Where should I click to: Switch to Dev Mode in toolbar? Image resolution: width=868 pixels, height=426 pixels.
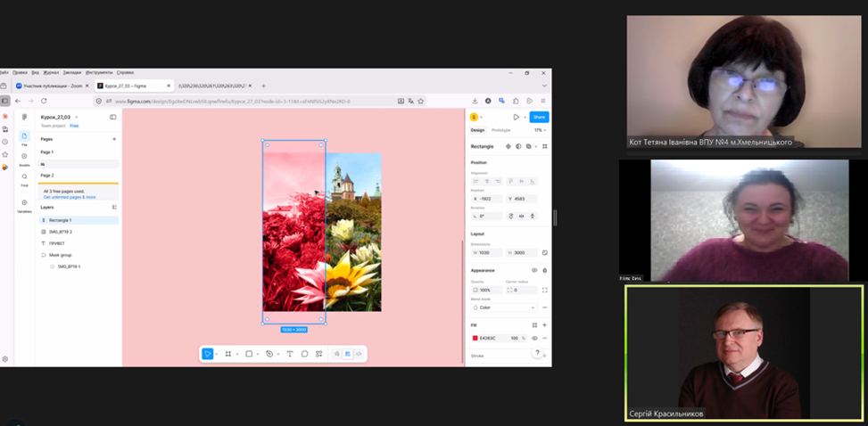coord(359,354)
